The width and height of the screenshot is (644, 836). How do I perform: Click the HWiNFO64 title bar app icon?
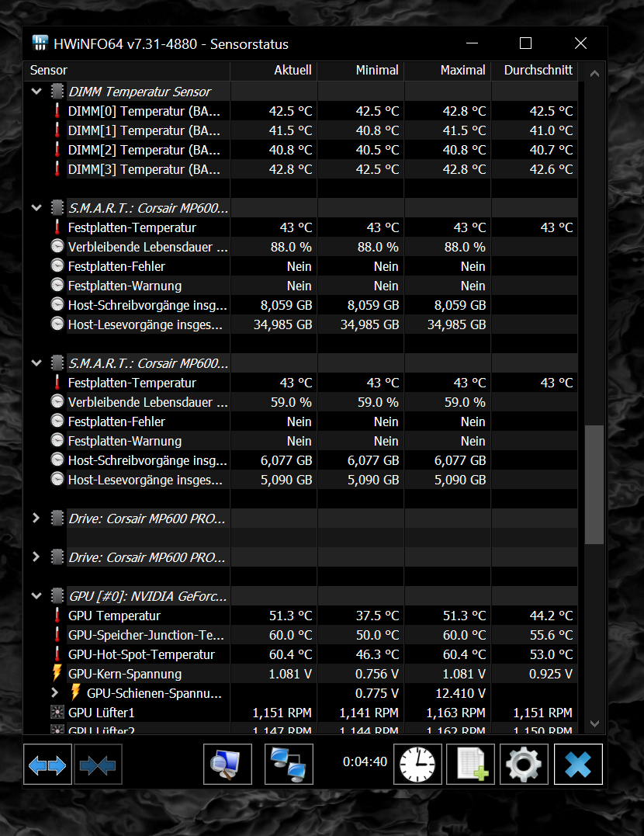click(40, 43)
